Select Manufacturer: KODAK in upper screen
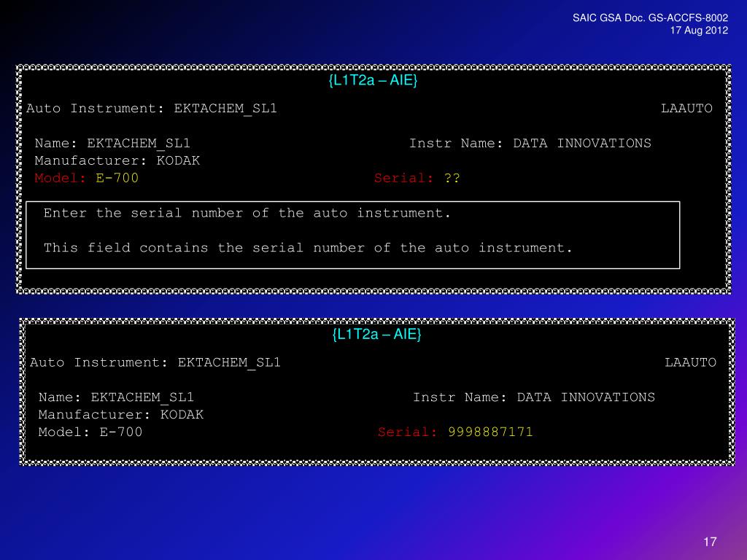Screen dimensions: 747x560 point(117,160)
